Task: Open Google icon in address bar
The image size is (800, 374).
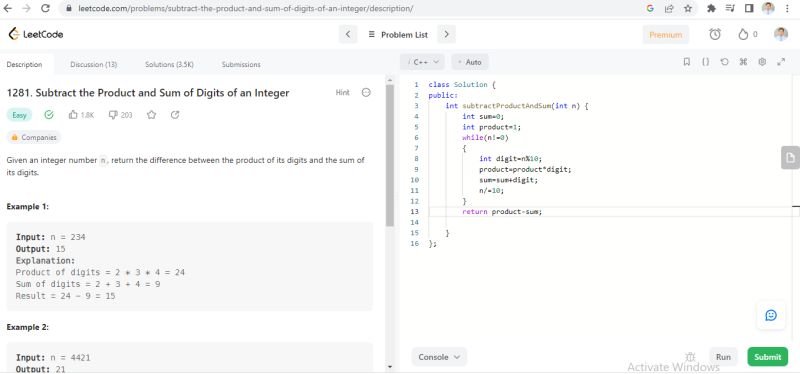Action: [x=649, y=8]
